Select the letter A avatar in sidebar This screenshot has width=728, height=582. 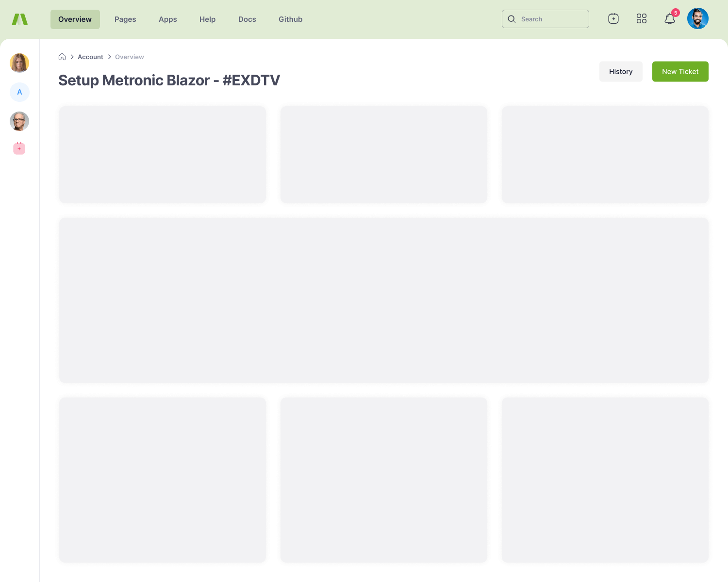tap(19, 92)
